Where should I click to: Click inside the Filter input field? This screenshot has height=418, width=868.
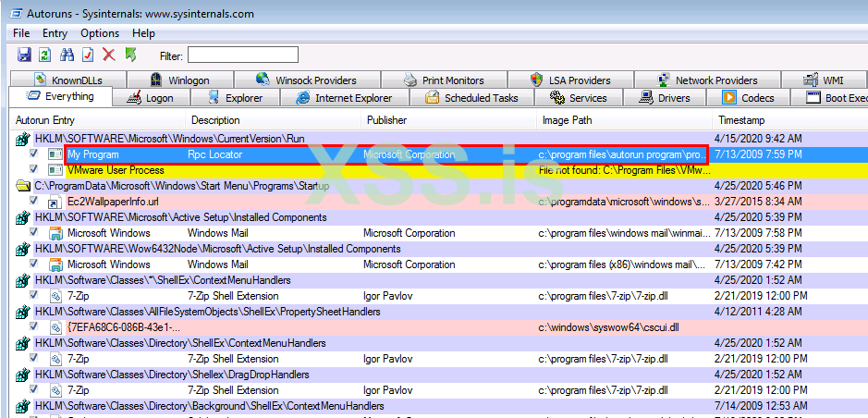click(x=243, y=55)
